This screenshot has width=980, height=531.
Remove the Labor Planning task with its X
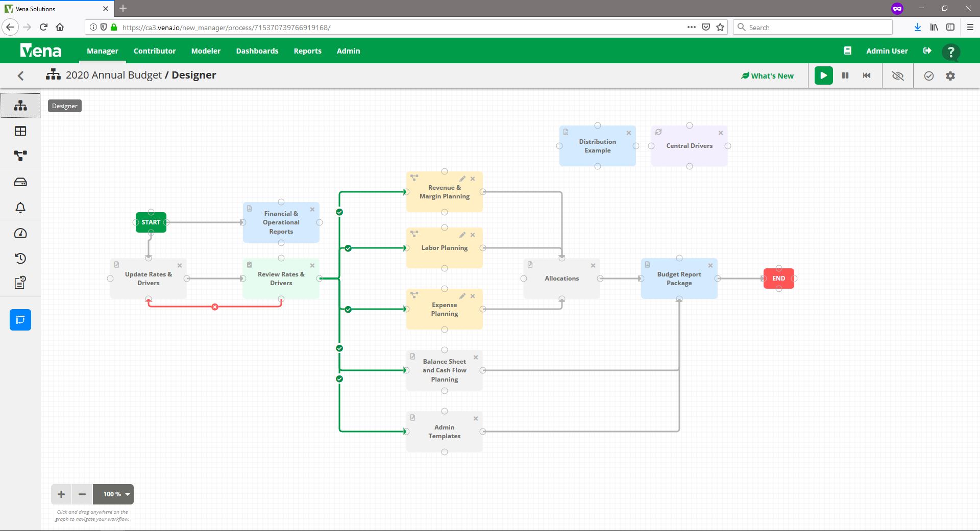pos(473,235)
